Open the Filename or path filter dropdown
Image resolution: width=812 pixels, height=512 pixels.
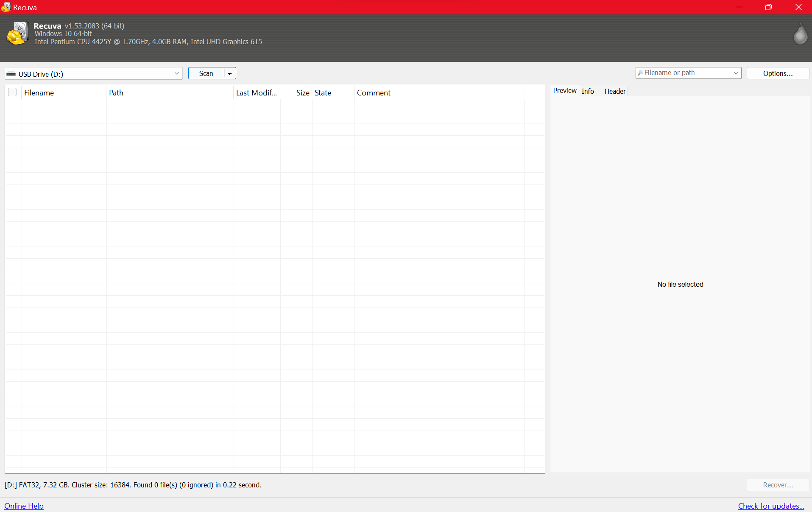[736, 73]
